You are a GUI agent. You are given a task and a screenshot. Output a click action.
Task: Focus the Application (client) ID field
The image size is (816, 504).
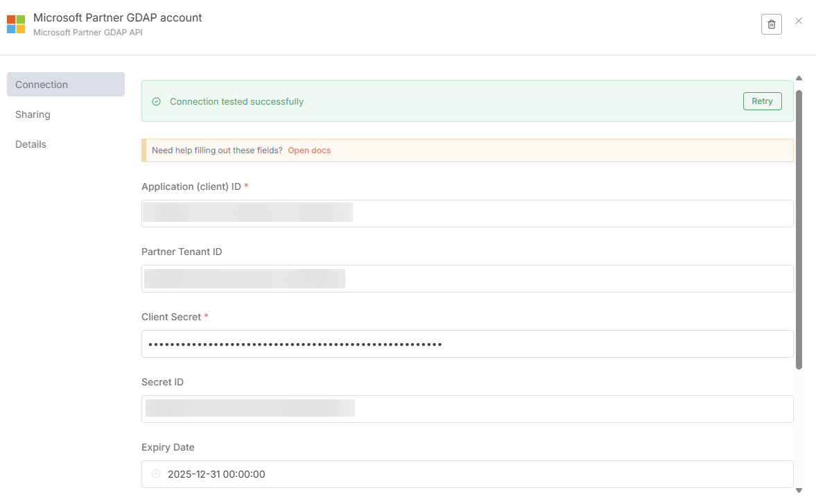467,214
